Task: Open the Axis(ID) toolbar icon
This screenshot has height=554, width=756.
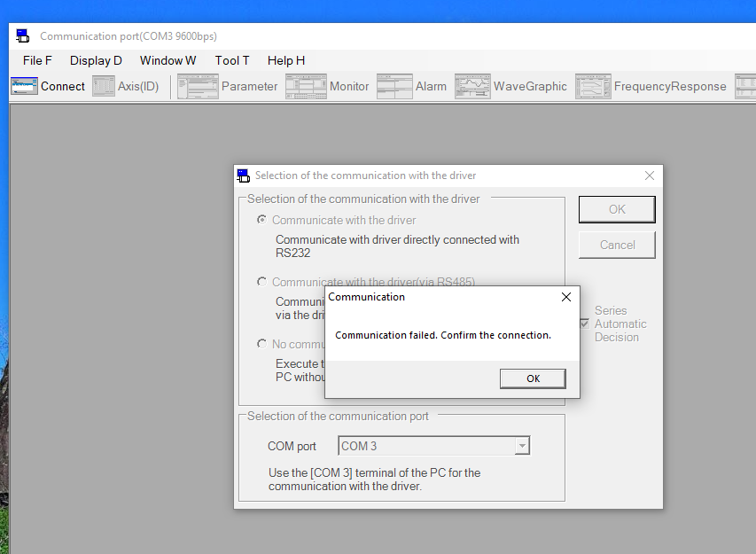Action: click(103, 86)
